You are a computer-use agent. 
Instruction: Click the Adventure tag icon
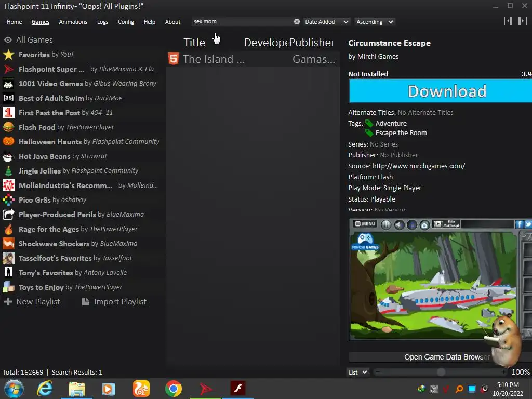(369, 124)
